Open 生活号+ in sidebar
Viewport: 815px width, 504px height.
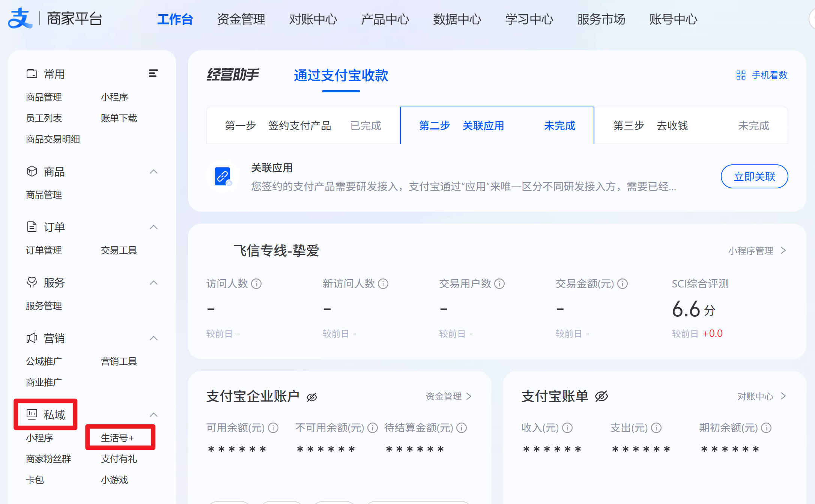coord(117,438)
